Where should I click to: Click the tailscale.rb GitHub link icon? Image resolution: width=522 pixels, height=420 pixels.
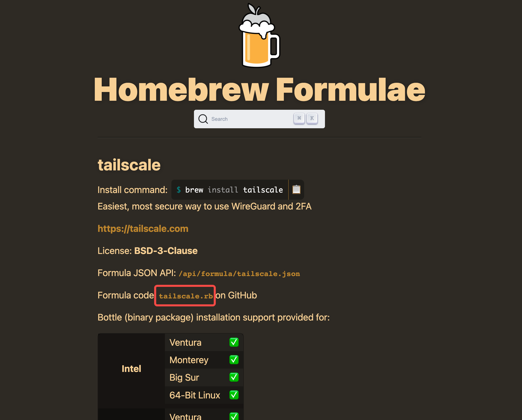tap(185, 296)
